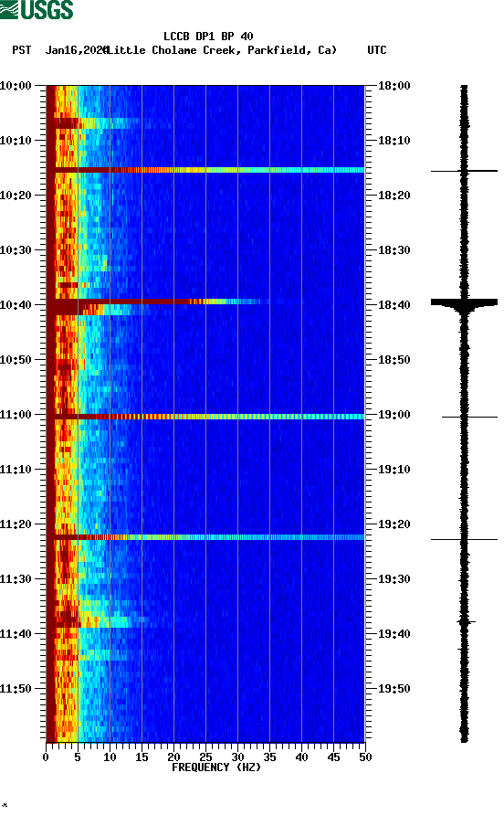Click the '25' frequency axis value
The image size is (504, 815).
click(205, 757)
